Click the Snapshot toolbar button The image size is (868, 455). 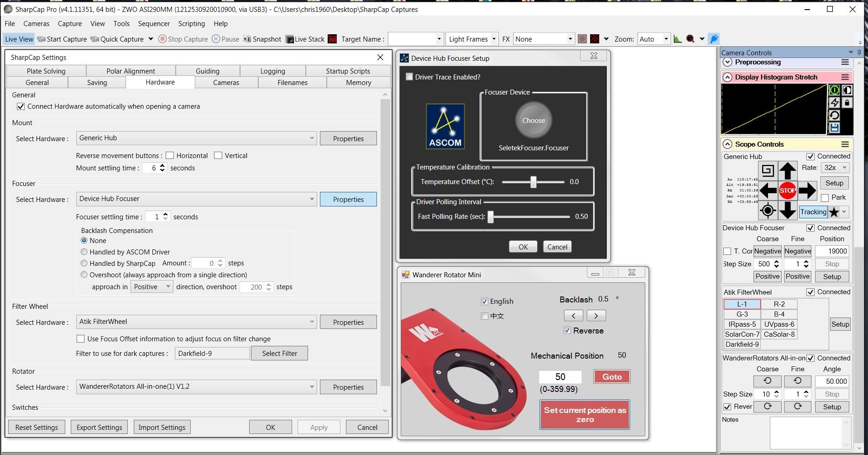click(262, 39)
